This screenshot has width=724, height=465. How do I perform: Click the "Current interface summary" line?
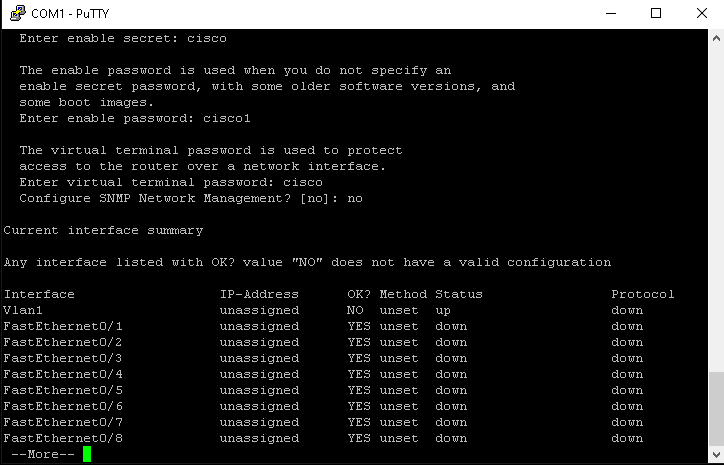coord(103,230)
